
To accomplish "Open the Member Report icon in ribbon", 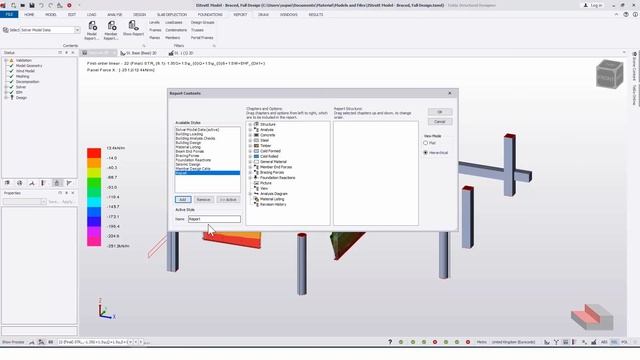I will pyautogui.click(x=111, y=27).
